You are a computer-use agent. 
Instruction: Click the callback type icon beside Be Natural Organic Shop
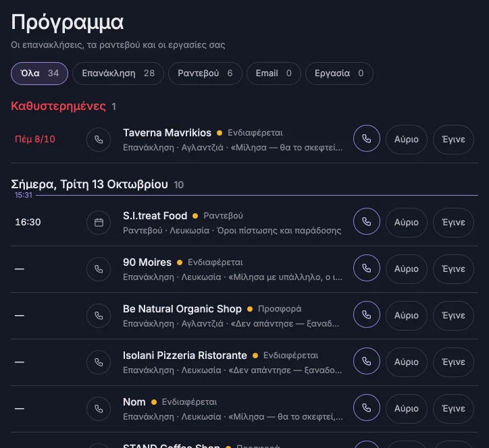(x=99, y=316)
